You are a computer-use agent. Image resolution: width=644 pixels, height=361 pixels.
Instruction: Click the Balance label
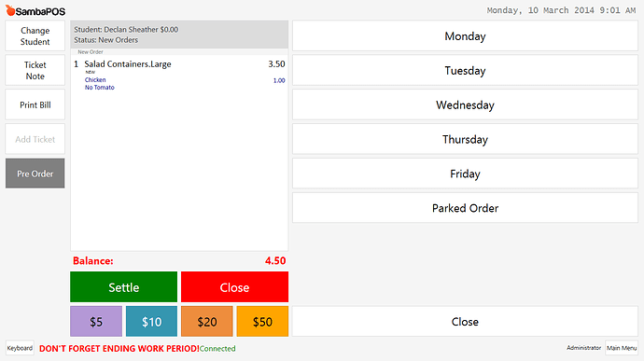[x=92, y=261]
